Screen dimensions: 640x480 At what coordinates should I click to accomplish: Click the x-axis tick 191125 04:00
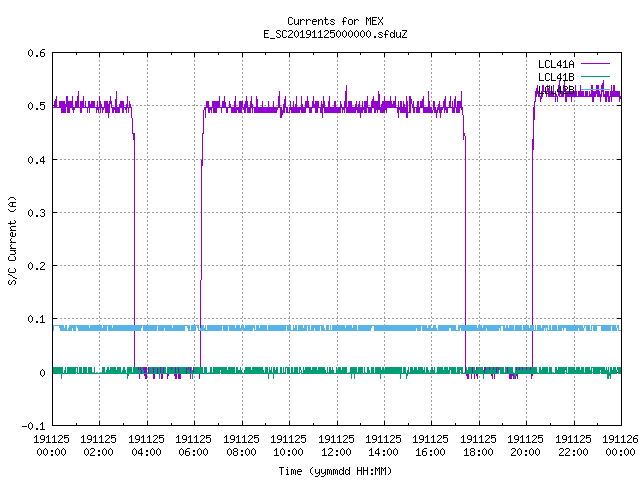click(x=146, y=445)
